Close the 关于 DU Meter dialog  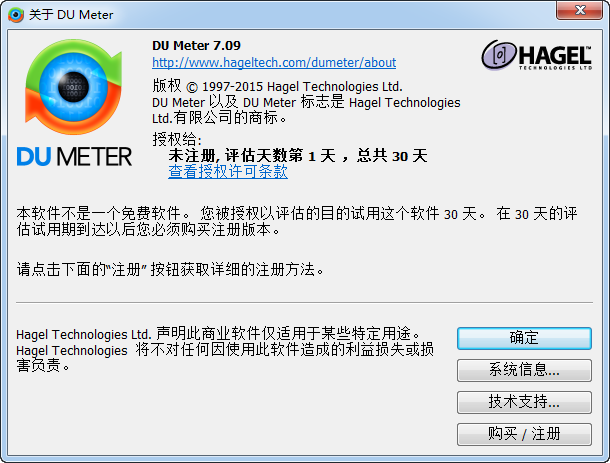coord(579,10)
